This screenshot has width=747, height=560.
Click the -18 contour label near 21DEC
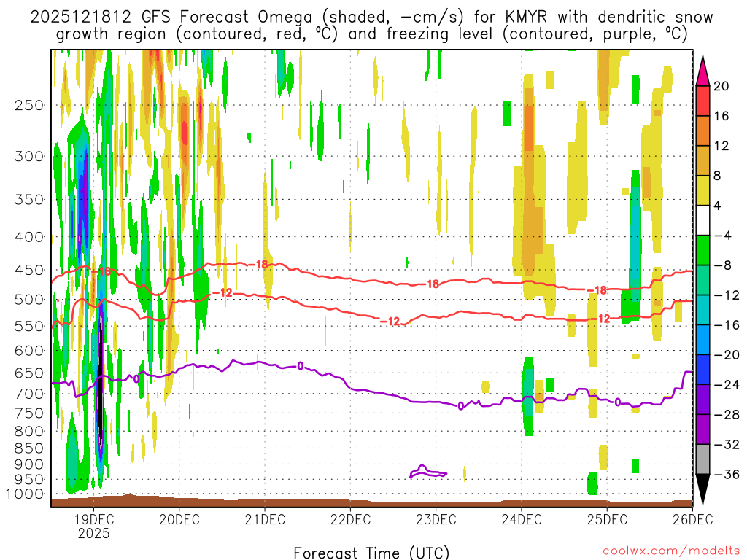point(259,264)
